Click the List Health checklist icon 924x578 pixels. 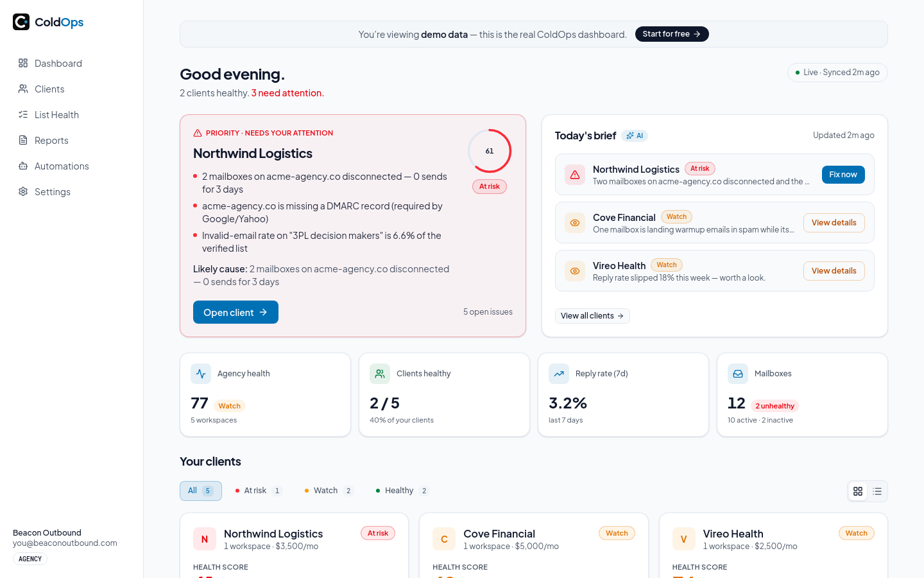[23, 114]
